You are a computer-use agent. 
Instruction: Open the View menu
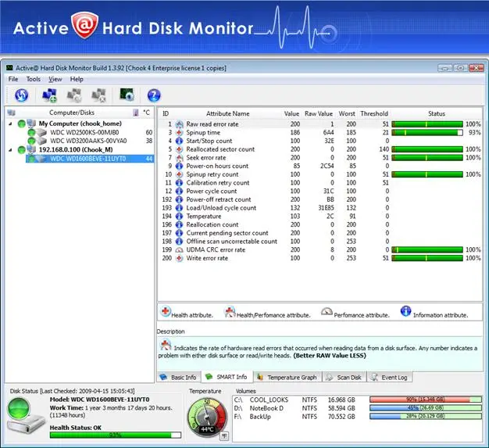55,79
